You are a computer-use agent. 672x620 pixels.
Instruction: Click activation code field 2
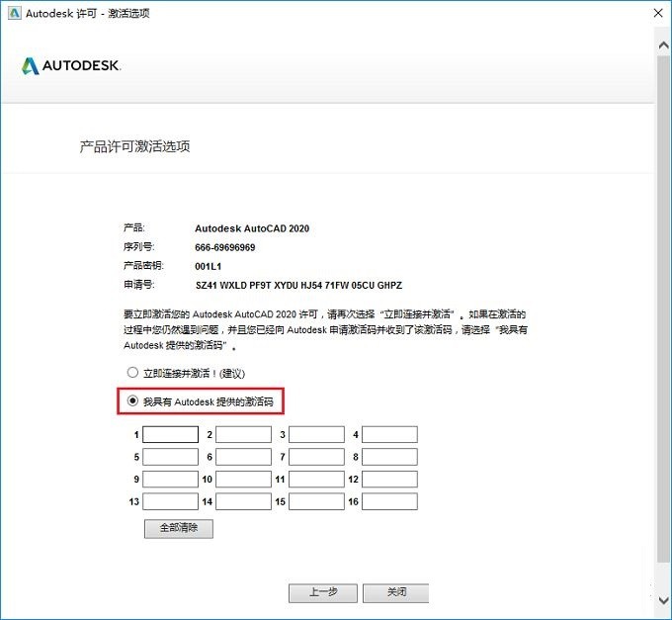243,434
